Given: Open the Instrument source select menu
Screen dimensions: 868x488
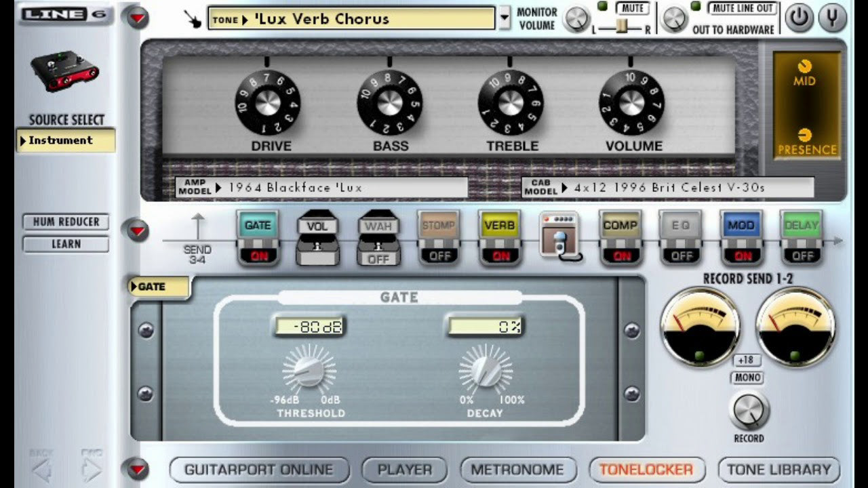Looking at the screenshot, I should [66, 140].
